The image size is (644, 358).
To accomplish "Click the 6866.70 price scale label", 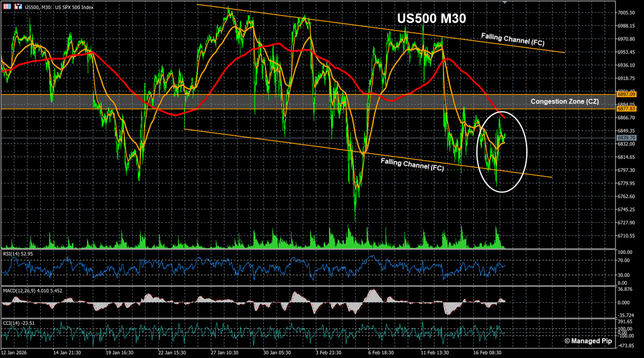I will pyautogui.click(x=626, y=118).
